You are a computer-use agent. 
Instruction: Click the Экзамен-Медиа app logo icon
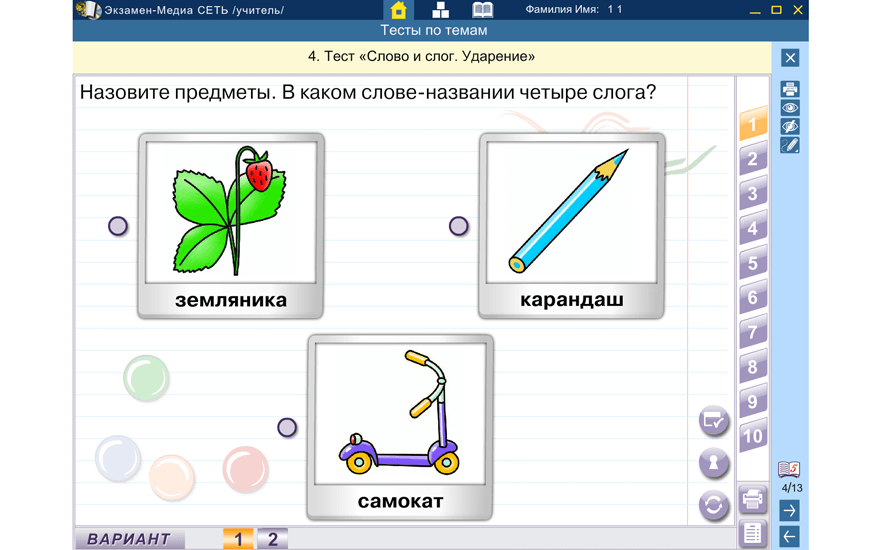pos(88,10)
